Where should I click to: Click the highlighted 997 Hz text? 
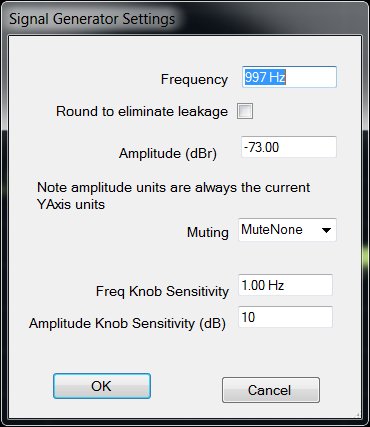(x=265, y=77)
